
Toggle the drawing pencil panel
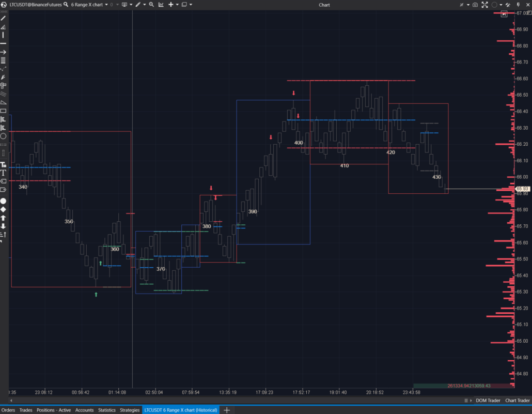[x=137, y=5]
